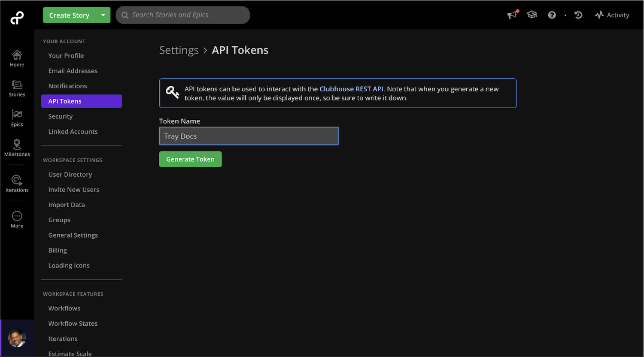Select the Linked Accounts menu item
Screen dimensions: 644x357
point(73,131)
